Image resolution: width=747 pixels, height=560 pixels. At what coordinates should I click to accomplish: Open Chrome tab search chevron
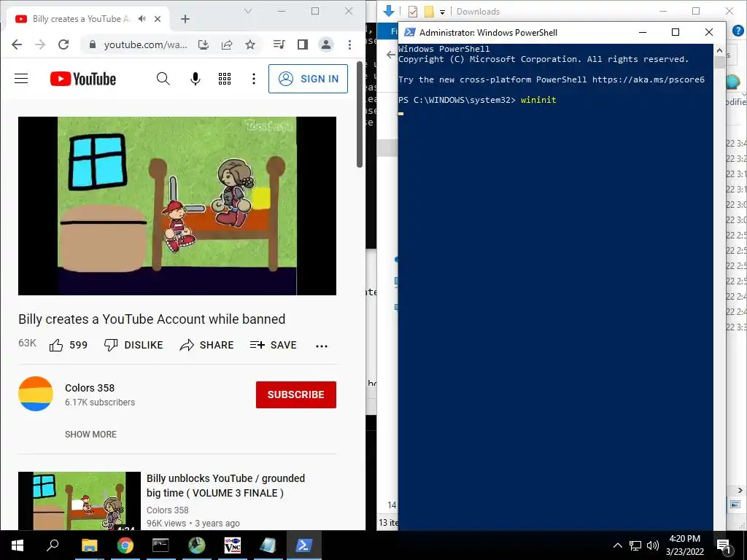248,11
